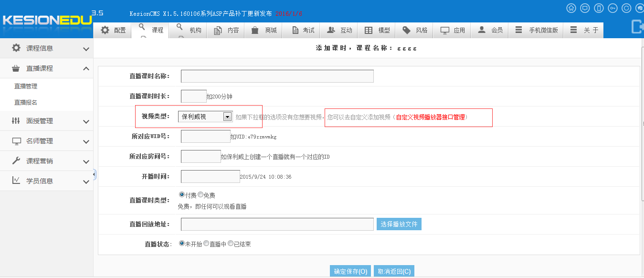Click the chat bubble icon in the header

tap(640, 8)
